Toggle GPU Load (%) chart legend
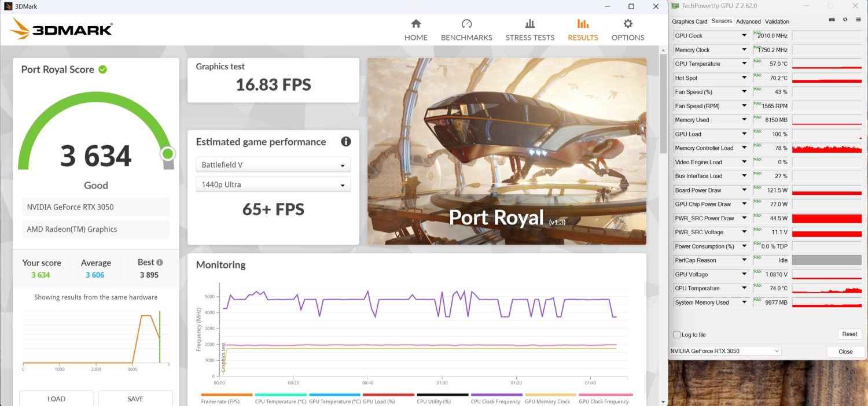This screenshot has height=406, width=868. [388, 398]
